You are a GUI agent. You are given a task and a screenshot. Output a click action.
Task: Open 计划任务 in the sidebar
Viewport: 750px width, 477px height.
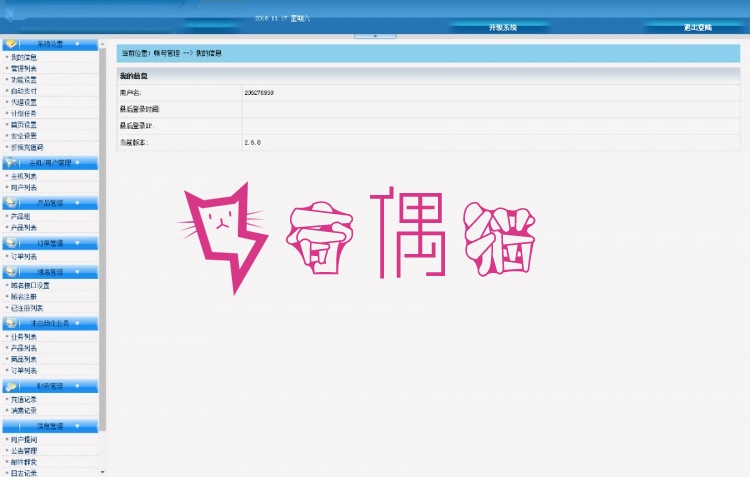point(24,113)
